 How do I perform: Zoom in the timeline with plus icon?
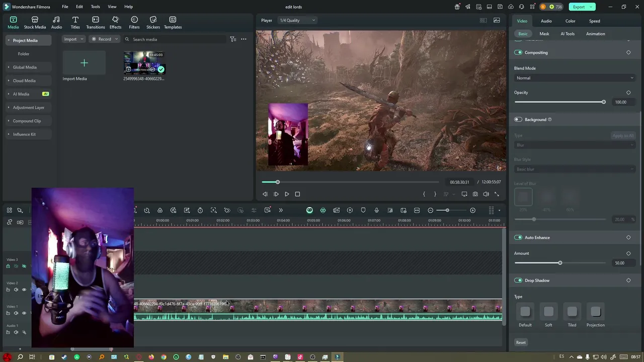[x=472, y=210]
